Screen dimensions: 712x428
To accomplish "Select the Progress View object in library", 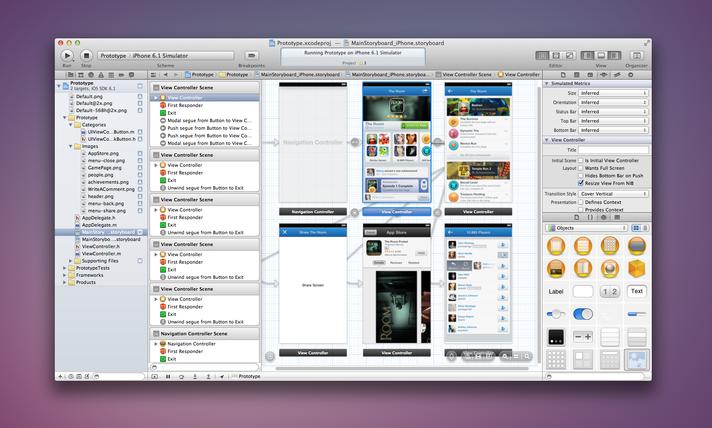I will 637,314.
